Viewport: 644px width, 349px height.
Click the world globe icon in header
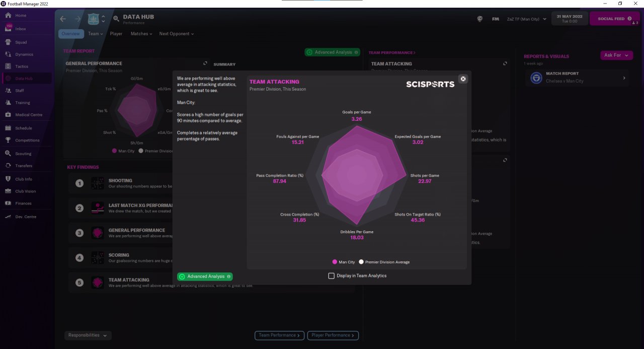[480, 19]
